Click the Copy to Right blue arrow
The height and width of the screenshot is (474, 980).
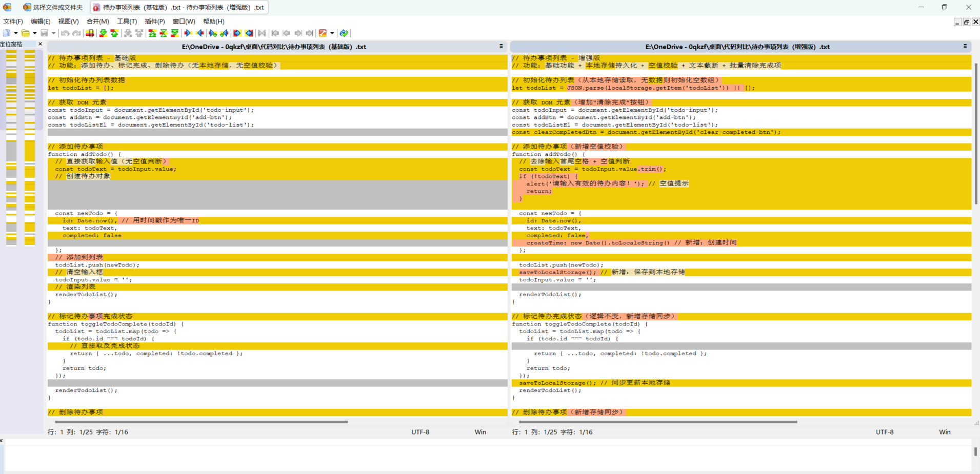click(188, 33)
